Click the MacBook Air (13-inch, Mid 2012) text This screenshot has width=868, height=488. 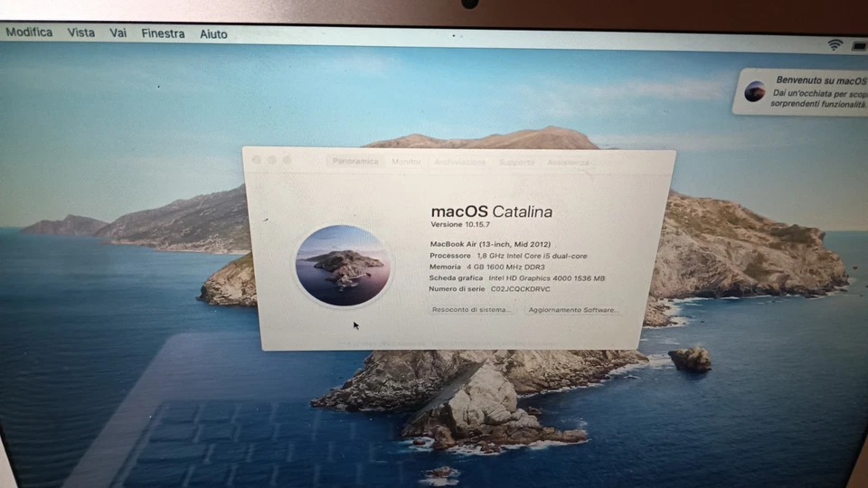(490, 244)
